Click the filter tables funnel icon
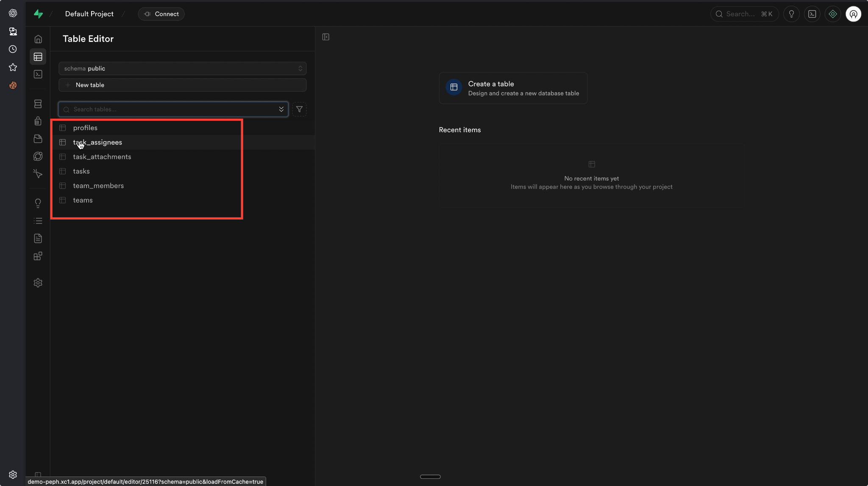This screenshot has height=486, width=868. 299,109
